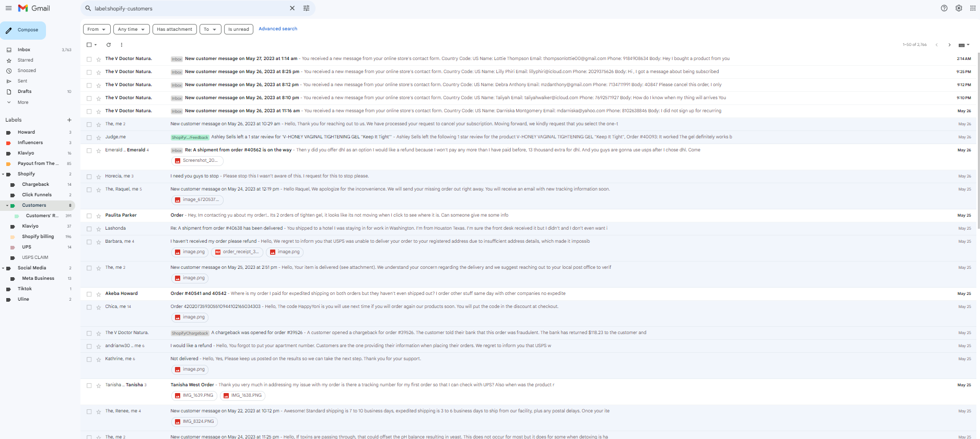Tick the Horecia email checkbox

click(89, 176)
